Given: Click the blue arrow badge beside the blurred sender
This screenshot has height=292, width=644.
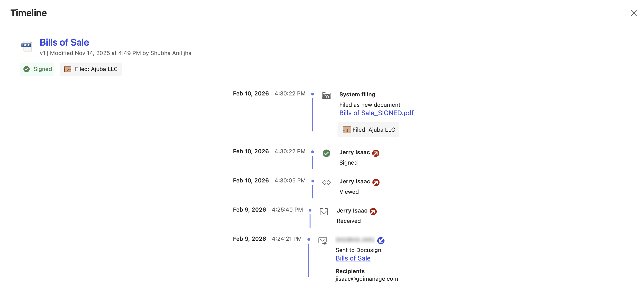Looking at the screenshot, I should (x=381, y=241).
